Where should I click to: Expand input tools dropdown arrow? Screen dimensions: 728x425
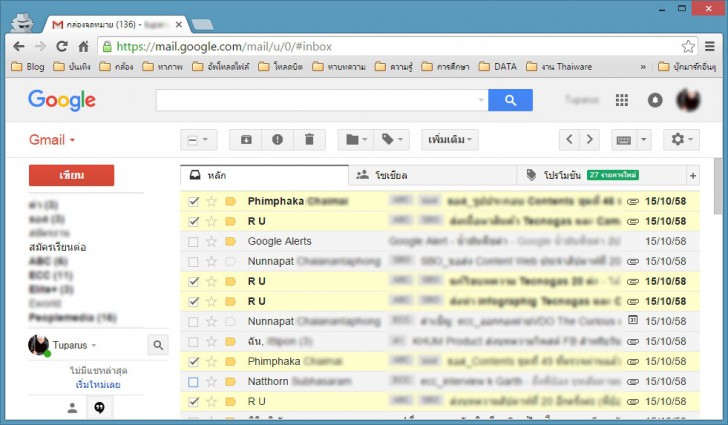tap(644, 139)
